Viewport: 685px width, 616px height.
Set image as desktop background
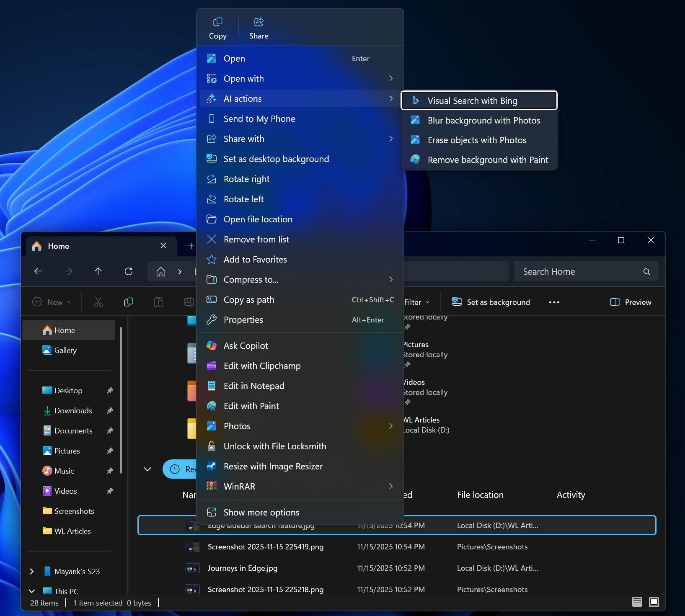coord(276,159)
